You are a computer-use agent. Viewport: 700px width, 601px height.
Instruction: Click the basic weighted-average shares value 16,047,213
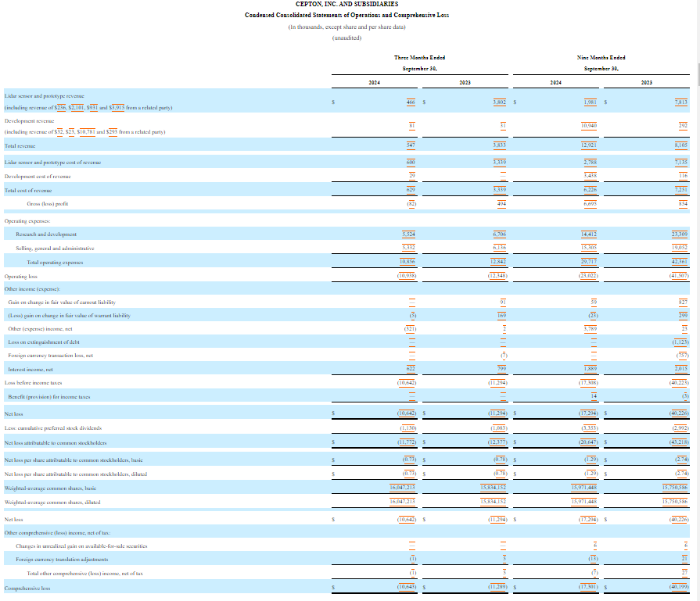pos(401,487)
